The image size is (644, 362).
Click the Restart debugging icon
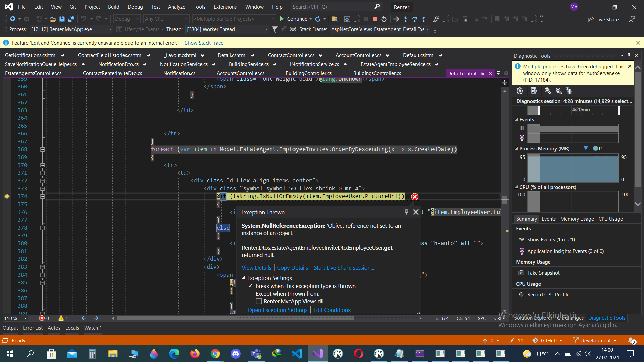click(384, 19)
